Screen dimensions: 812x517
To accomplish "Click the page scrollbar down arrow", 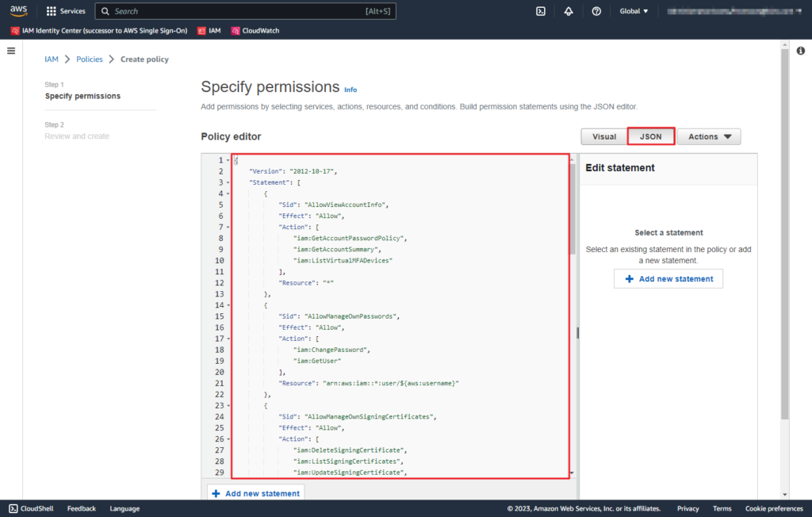I will click(x=785, y=495).
